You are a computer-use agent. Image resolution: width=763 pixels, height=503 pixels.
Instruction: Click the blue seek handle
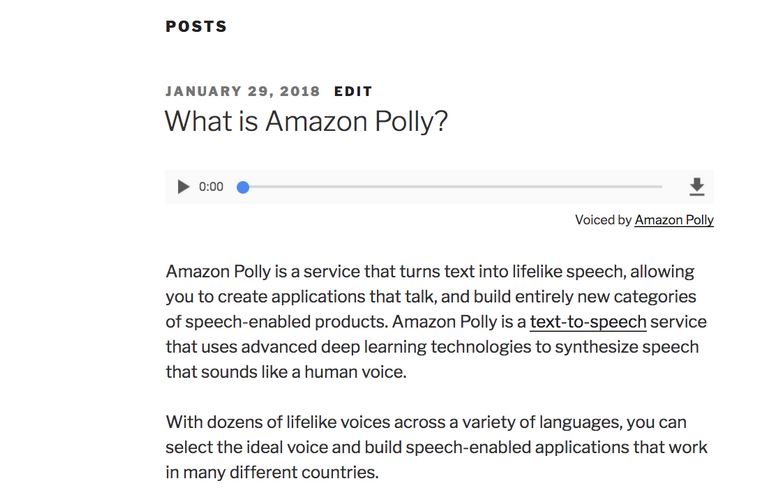[243, 187]
